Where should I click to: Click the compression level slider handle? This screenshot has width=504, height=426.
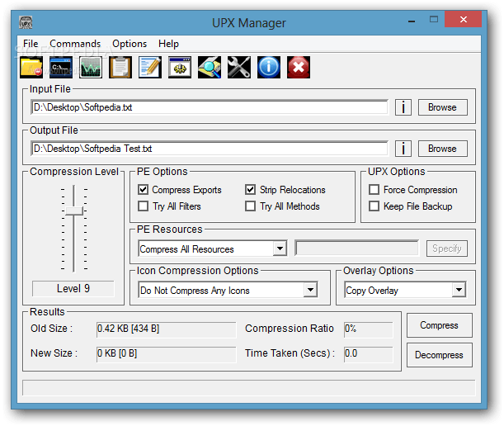click(x=74, y=211)
